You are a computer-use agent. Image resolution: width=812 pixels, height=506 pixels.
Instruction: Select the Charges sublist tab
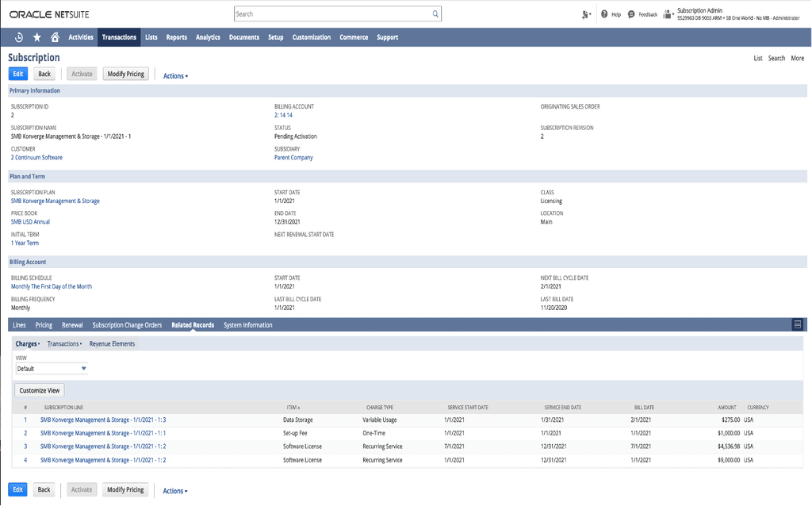[27, 344]
